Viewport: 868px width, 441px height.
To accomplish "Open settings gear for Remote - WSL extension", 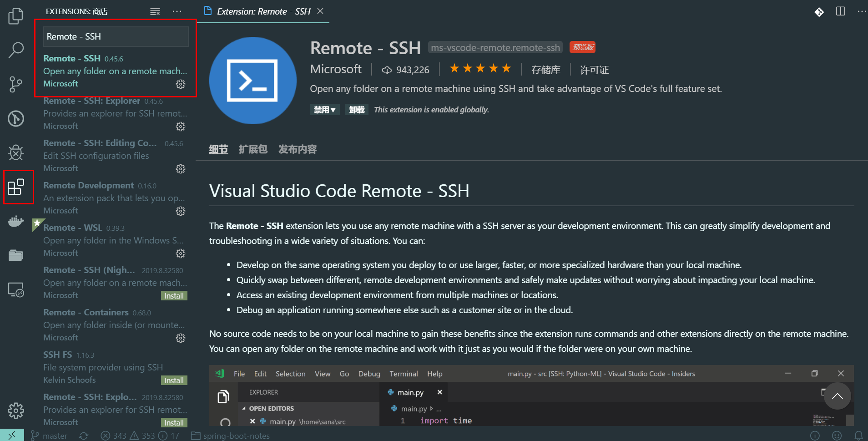I will click(180, 253).
